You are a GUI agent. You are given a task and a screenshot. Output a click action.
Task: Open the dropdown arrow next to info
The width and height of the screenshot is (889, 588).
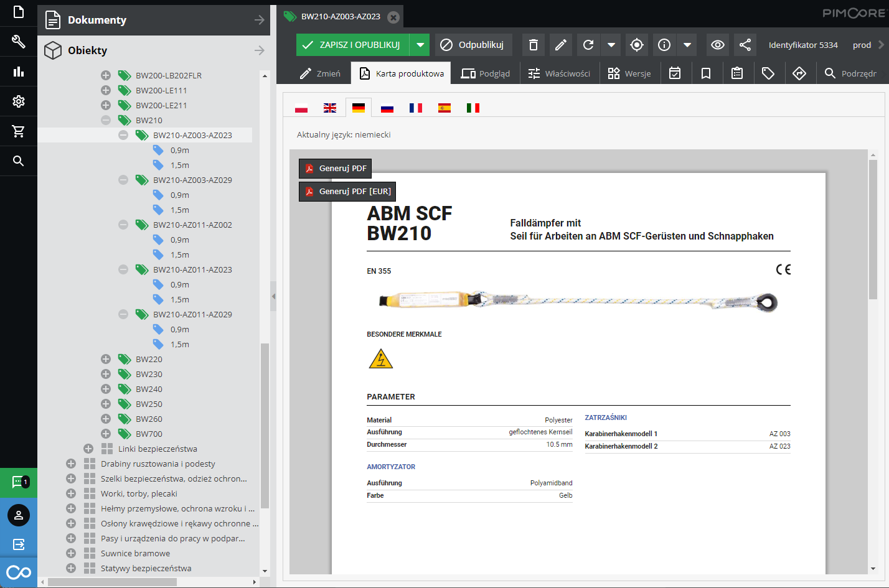click(x=687, y=45)
